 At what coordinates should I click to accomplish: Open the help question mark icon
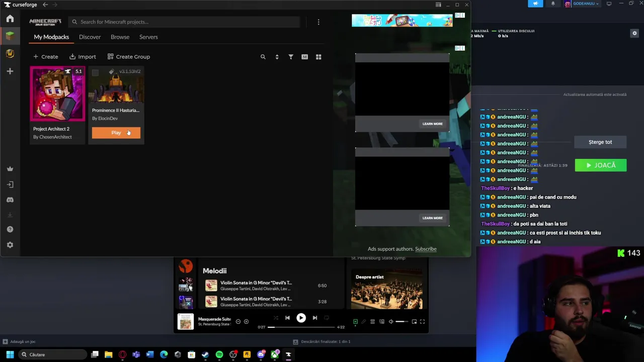click(x=10, y=229)
